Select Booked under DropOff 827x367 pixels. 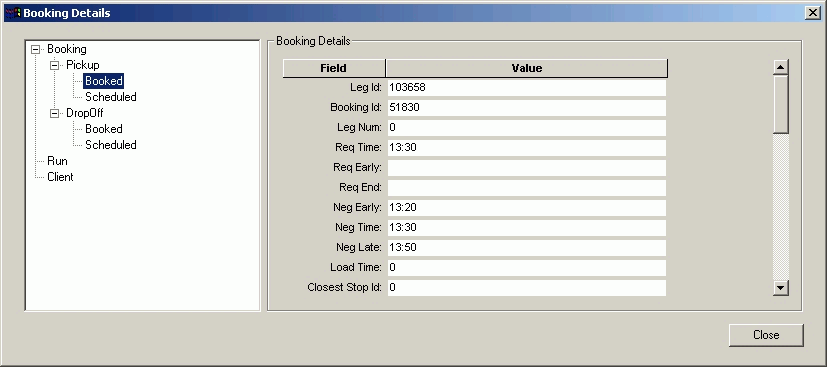click(104, 129)
